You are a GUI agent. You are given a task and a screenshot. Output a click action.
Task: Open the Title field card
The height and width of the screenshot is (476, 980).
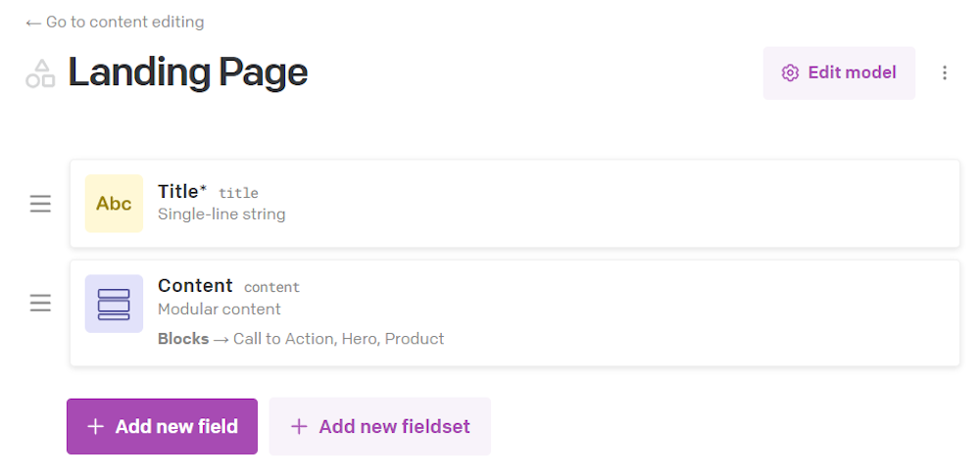click(x=514, y=204)
